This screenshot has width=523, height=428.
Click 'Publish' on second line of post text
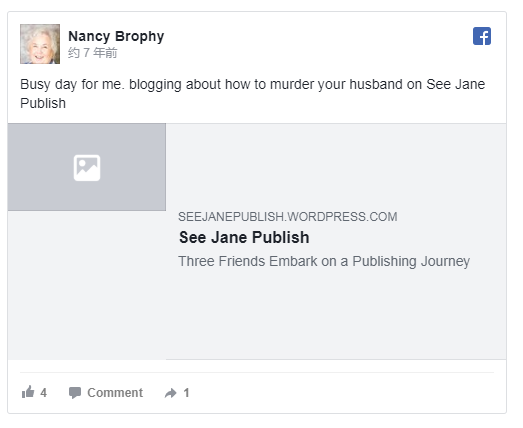[x=43, y=103]
